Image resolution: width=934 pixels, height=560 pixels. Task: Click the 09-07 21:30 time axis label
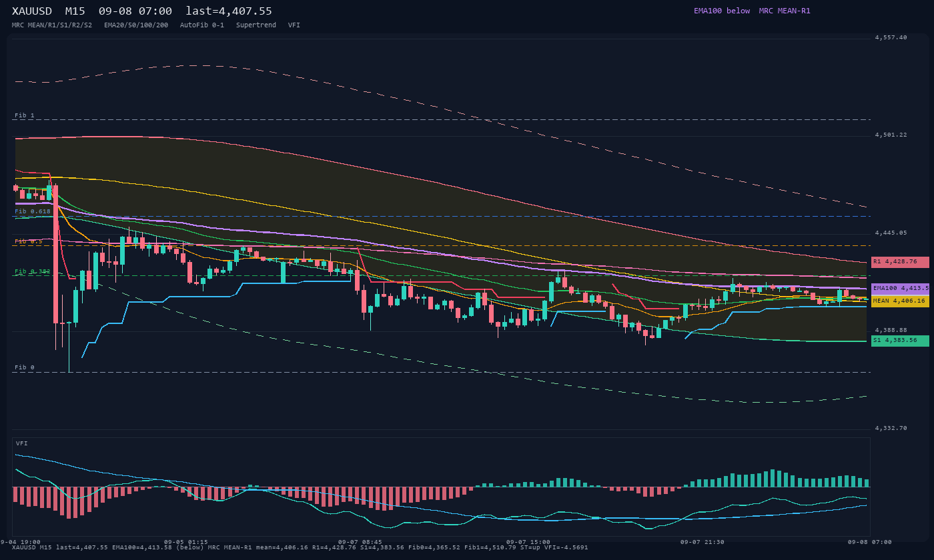click(703, 542)
